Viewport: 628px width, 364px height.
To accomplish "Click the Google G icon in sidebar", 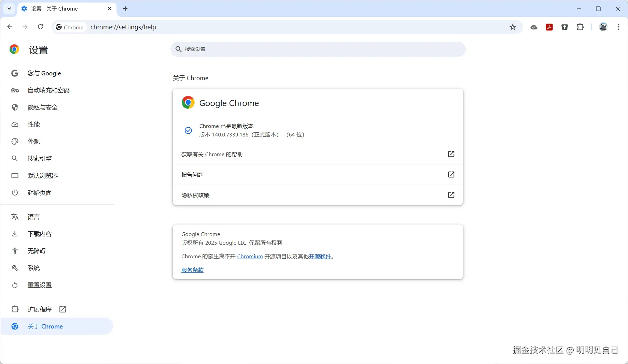I will 15,73.
